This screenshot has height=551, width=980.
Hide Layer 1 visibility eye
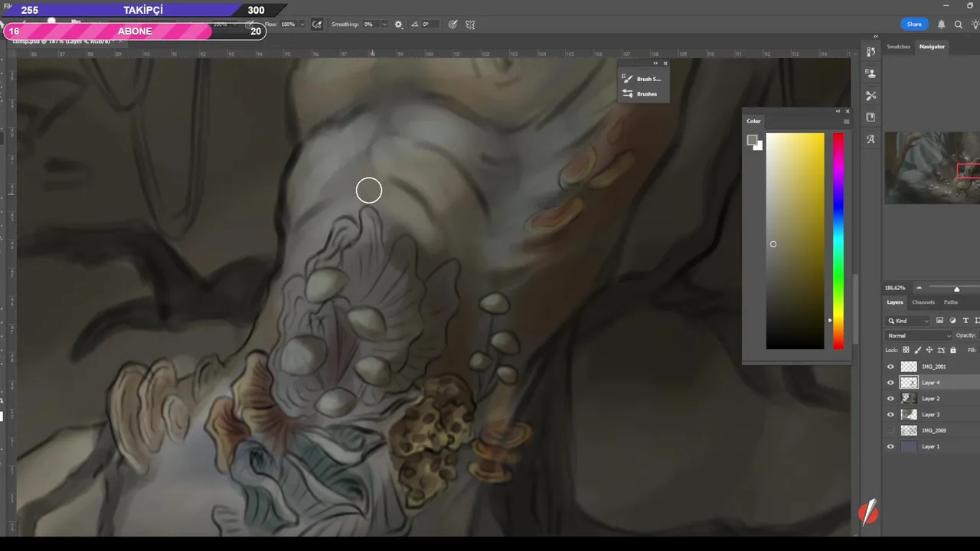point(890,446)
